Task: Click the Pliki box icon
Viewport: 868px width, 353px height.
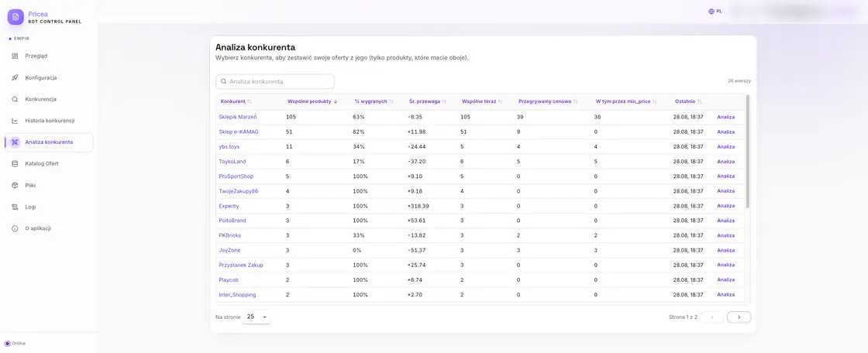Action: pyautogui.click(x=15, y=185)
